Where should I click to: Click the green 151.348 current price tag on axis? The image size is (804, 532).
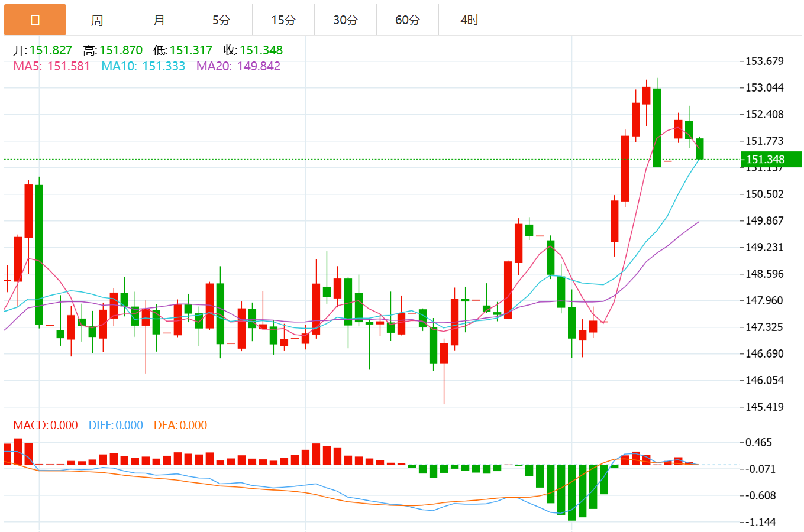tap(771, 160)
